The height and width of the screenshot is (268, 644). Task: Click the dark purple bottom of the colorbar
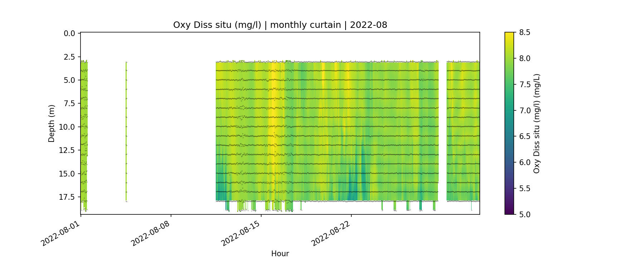(509, 212)
